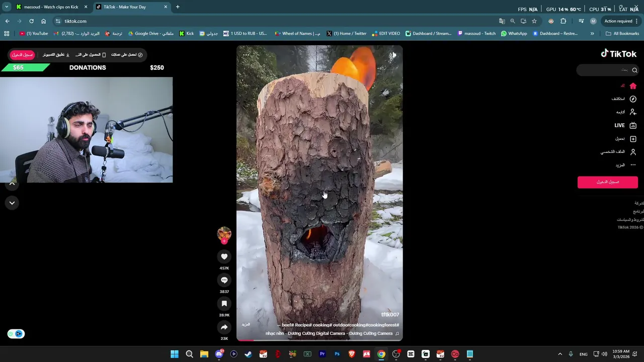Open the Following sidebar item
The height and width of the screenshot is (362, 644).
(x=626, y=112)
